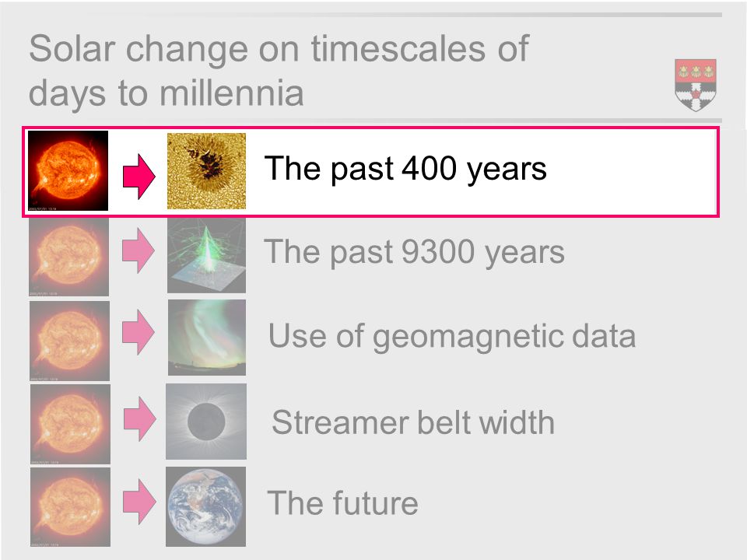The image size is (747, 560).
Task: Click the faded sun image in geomagnetic row
Action: click(69, 341)
